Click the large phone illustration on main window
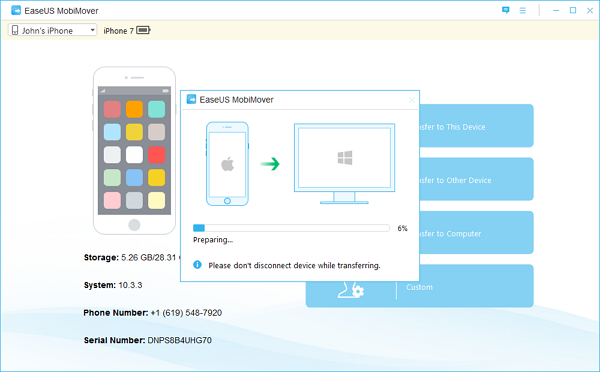Screen dimensions: 600x372 coord(134,150)
